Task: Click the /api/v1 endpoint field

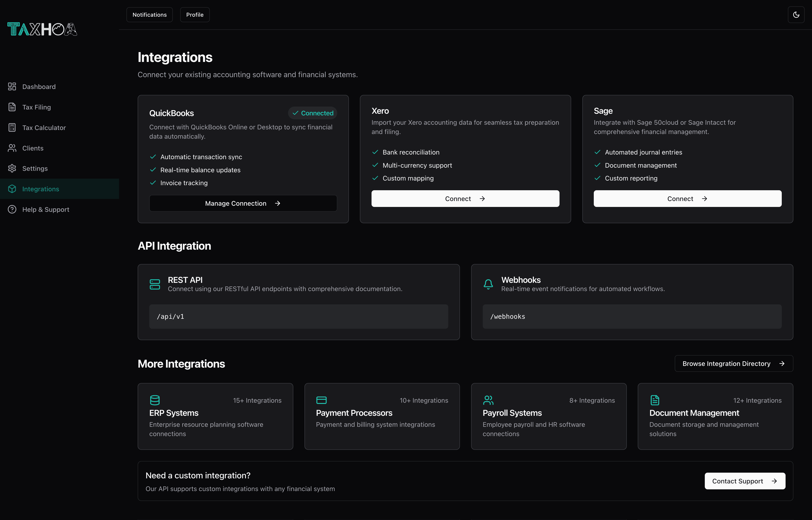Action: (299, 316)
